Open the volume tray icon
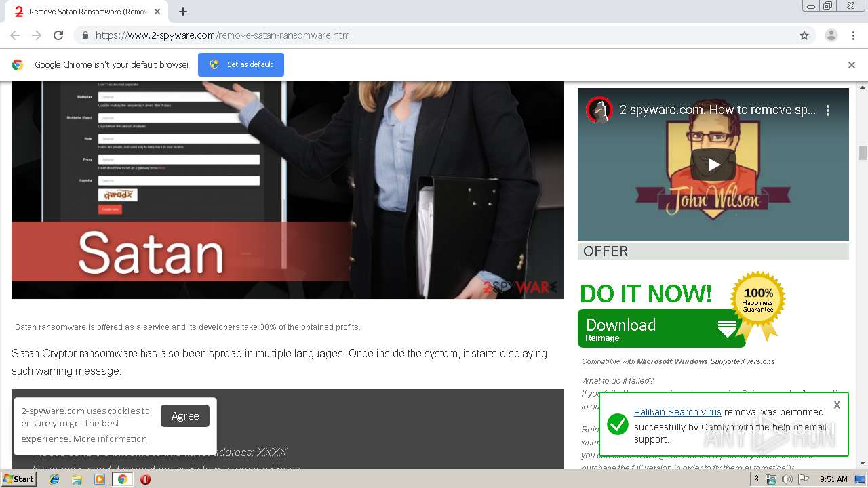This screenshot has width=868, height=488. (787, 479)
